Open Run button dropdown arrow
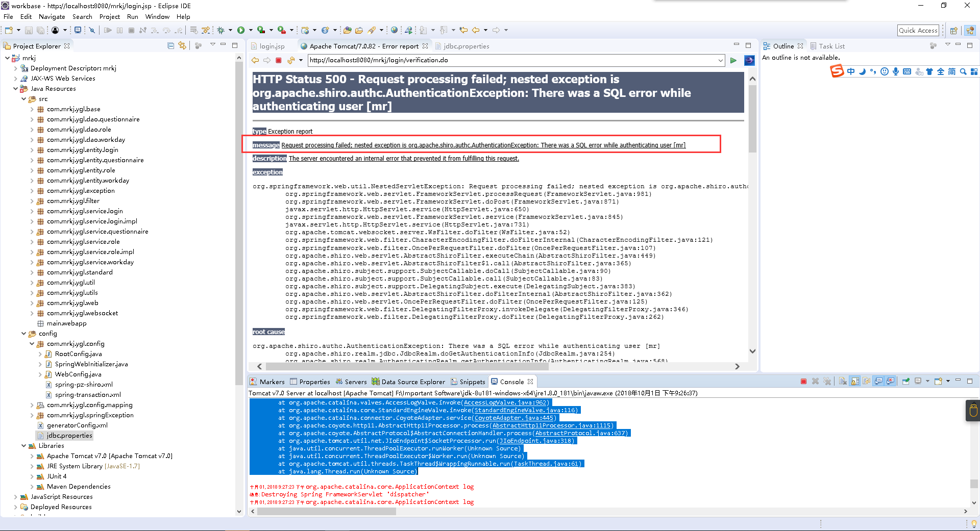980x531 pixels. click(251, 30)
